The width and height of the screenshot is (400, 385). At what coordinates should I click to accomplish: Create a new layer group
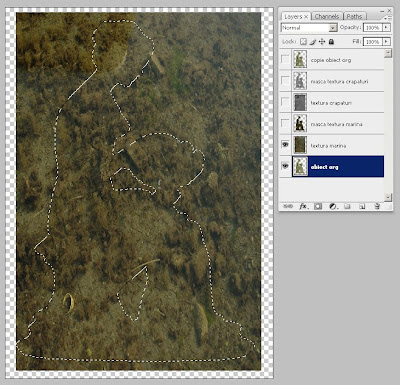(x=347, y=206)
